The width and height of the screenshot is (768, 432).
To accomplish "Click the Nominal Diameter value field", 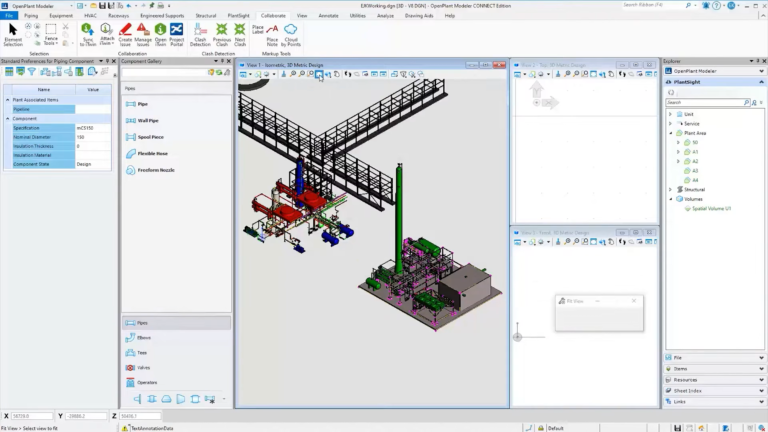I will (93, 137).
